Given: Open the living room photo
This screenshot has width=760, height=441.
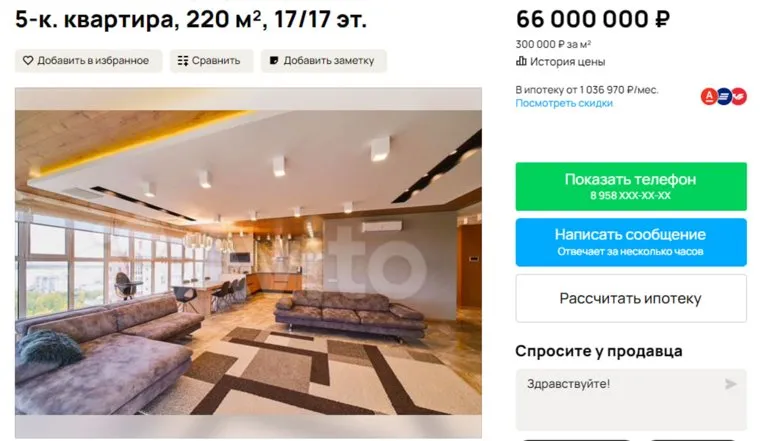Looking at the screenshot, I should tap(248, 262).
